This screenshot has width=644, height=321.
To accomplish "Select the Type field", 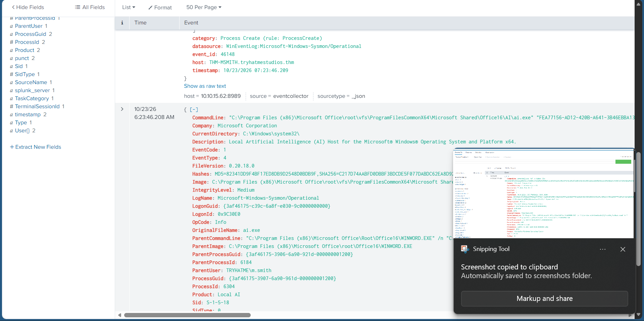I will tap(21, 123).
